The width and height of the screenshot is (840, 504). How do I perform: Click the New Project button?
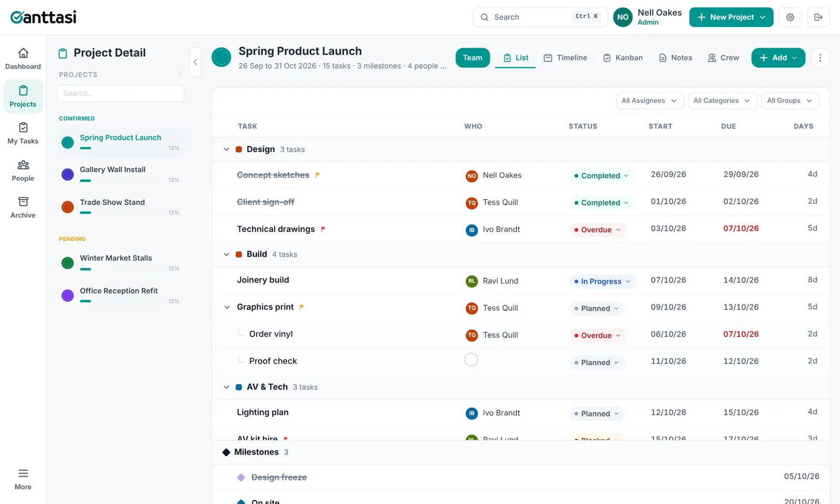click(x=731, y=17)
